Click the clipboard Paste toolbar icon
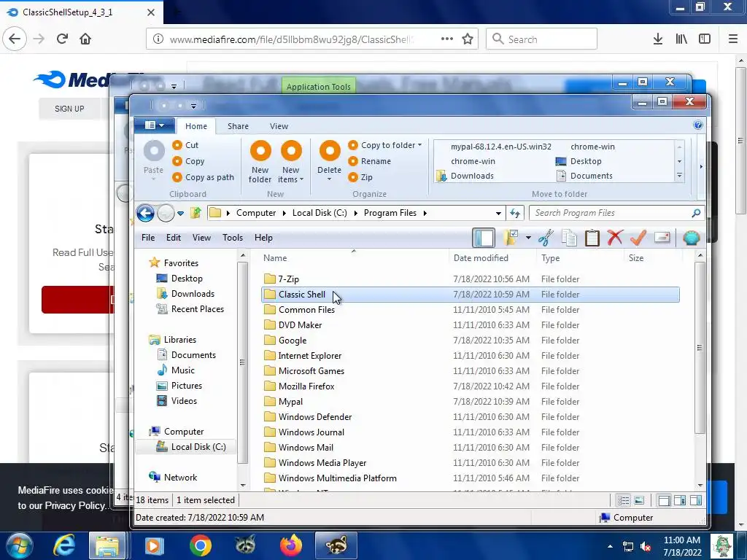This screenshot has width=747, height=560. (x=592, y=238)
